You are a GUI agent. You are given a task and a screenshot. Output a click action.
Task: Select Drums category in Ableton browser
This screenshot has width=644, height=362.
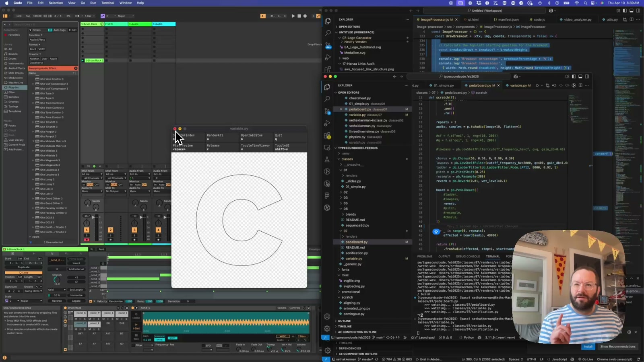(12, 59)
